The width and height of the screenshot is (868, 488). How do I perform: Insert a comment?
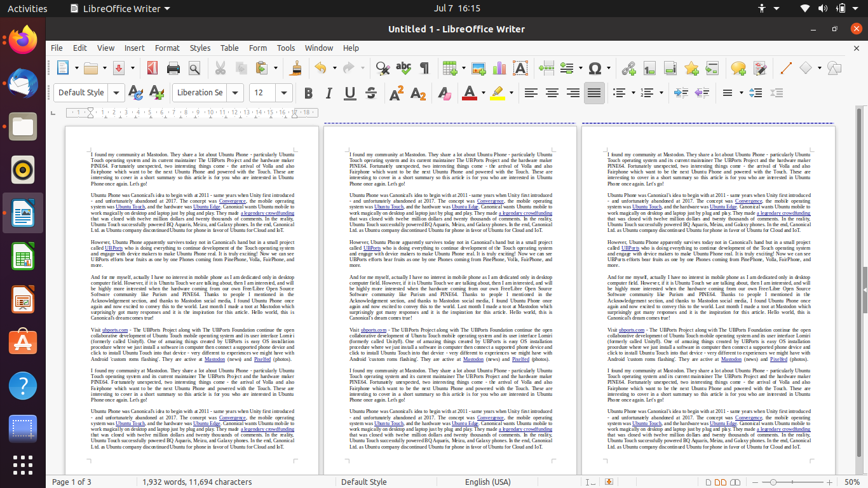pos(737,67)
